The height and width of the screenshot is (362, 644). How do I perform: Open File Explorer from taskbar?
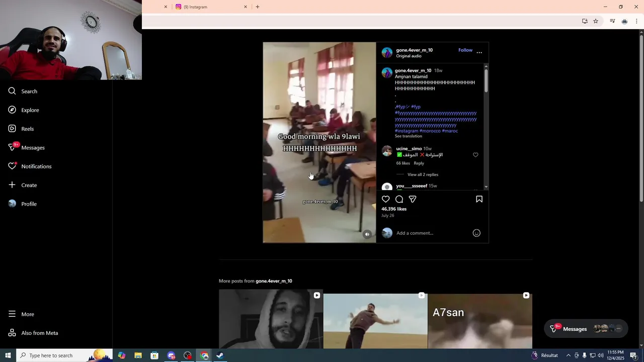coord(138,355)
